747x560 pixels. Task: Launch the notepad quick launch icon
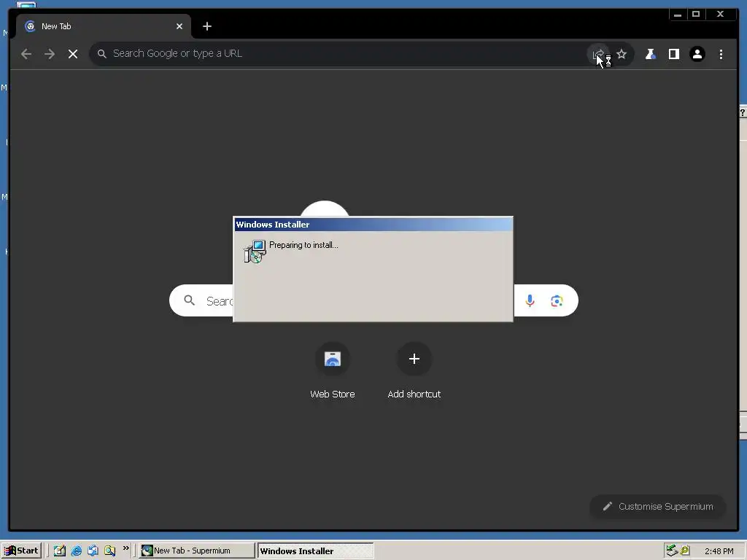click(60, 551)
